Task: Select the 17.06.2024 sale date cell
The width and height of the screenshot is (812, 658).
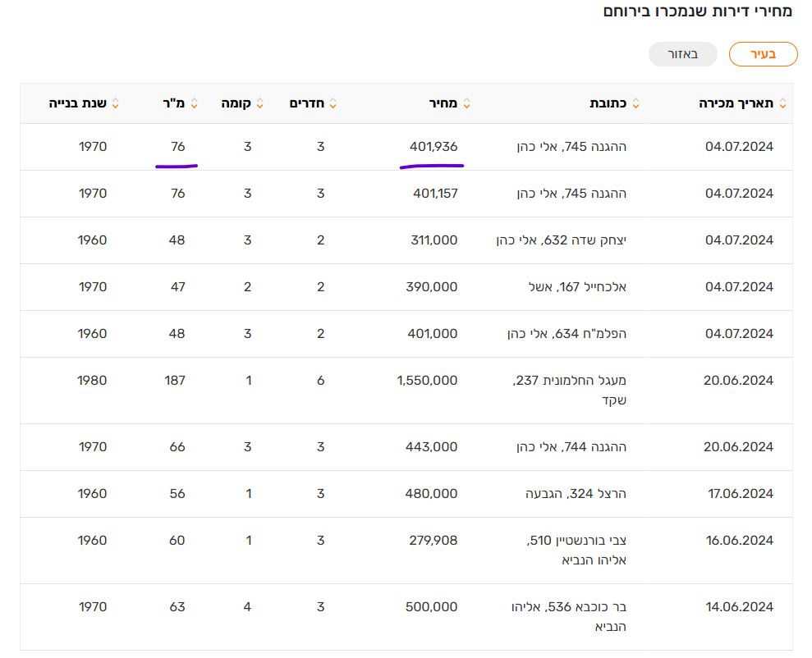Action: (739, 494)
